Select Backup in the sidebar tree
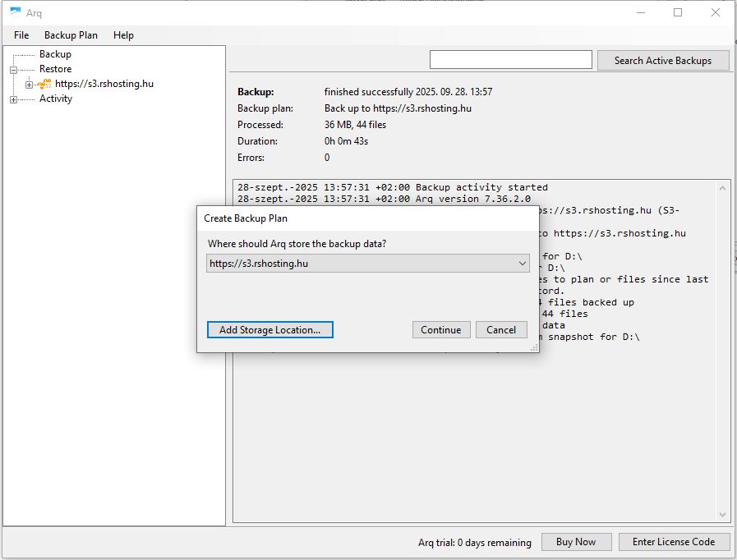The height and width of the screenshot is (560, 737). pos(55,54)
